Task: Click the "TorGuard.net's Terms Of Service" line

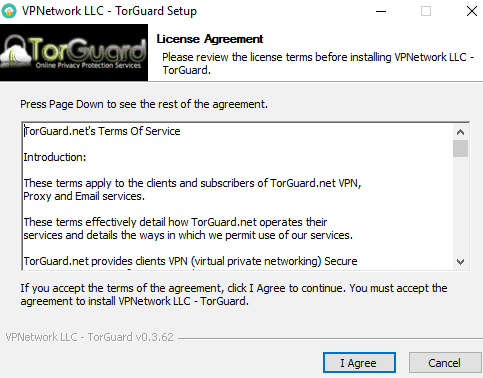Action: coord(102,131)
